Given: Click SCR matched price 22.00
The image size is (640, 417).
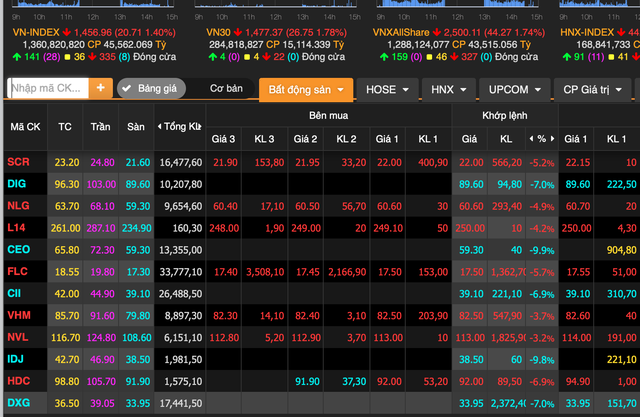Looking at the screenshot, I should [x=471, y=162].
